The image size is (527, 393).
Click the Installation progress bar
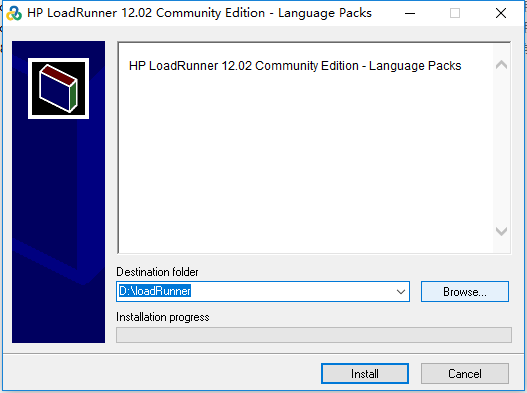point(314,335)
